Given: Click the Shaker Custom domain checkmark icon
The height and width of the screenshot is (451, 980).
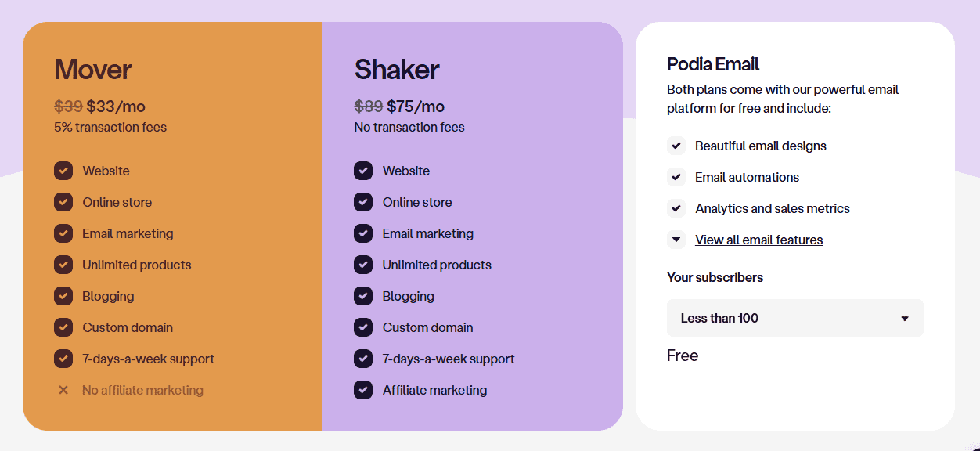Looking at the screenshot, I should click(x=363, y=327).
